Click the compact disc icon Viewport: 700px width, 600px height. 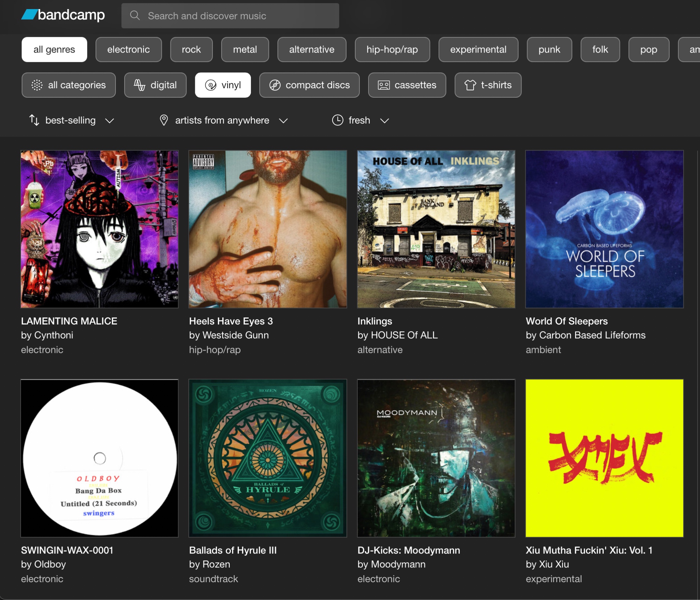(275, 85)
